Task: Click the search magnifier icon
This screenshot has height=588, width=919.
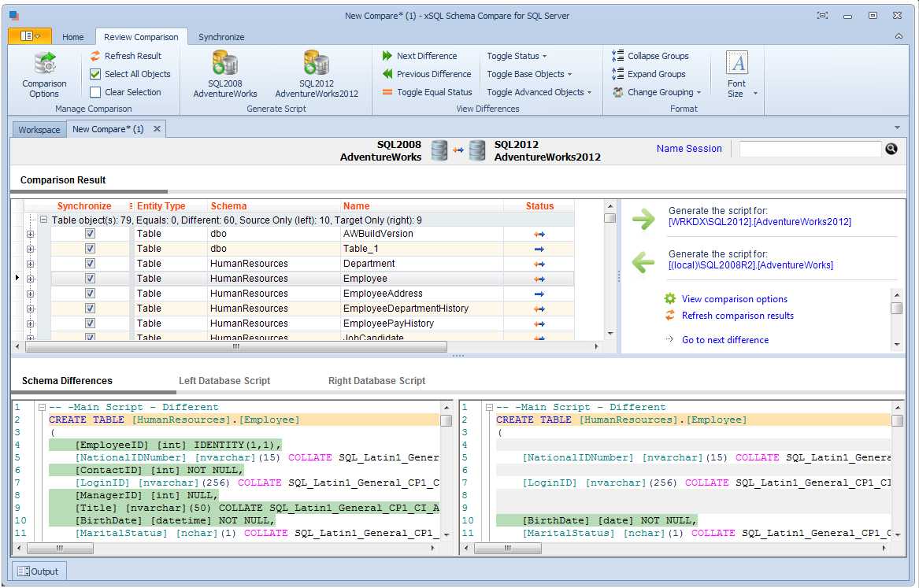Action: point(891,149)
